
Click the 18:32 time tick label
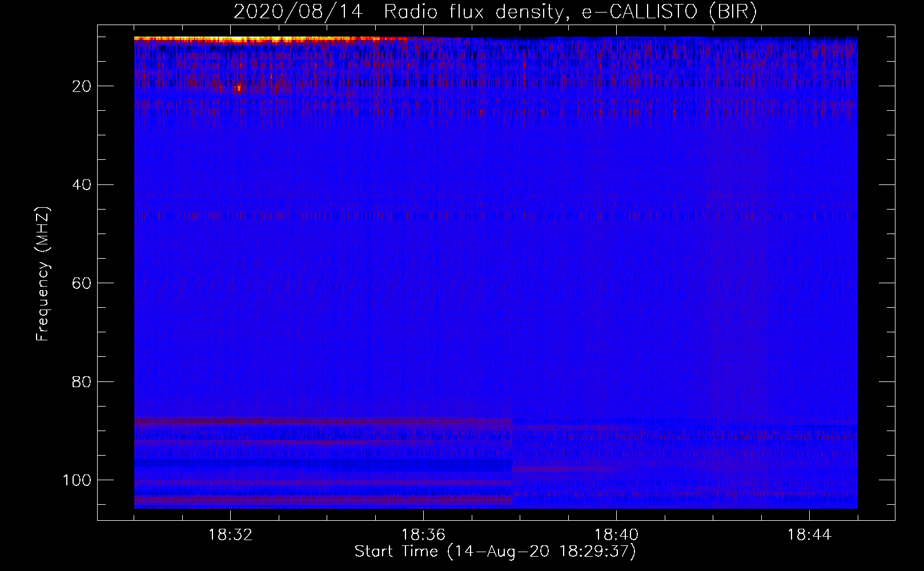(x=231, y=535)
